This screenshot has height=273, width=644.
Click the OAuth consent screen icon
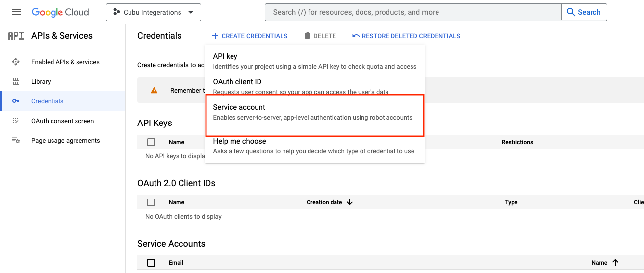pos(16,121)
